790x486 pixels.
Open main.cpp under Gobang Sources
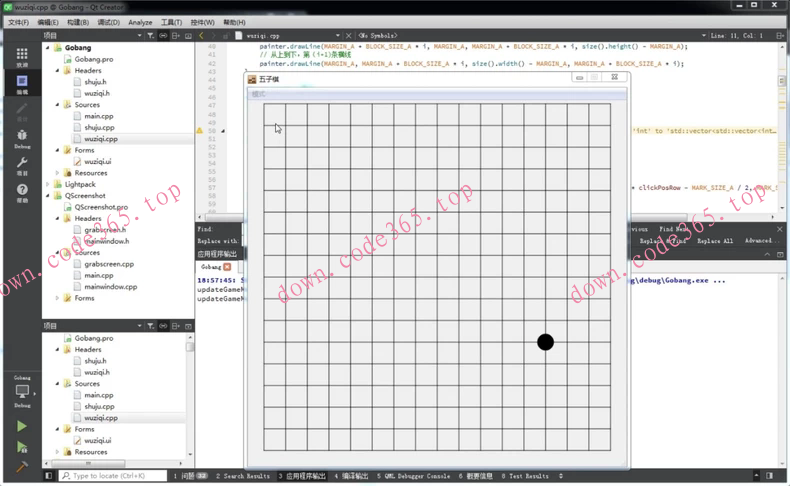98,116
